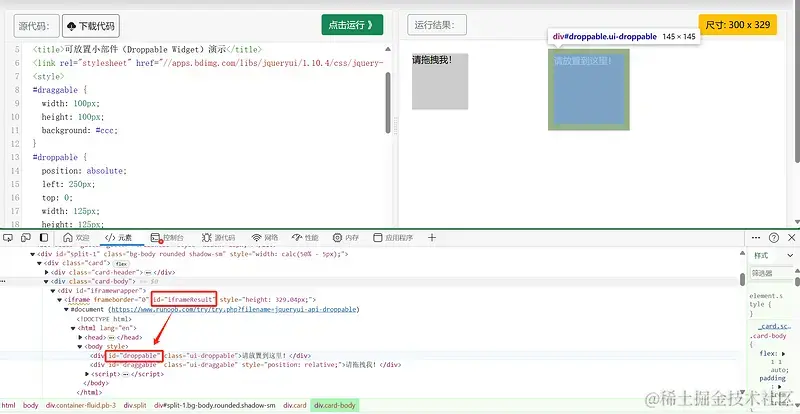800x414 pixels.
Task: Click the flex badge beside card div
Action: tap(121, 263)
